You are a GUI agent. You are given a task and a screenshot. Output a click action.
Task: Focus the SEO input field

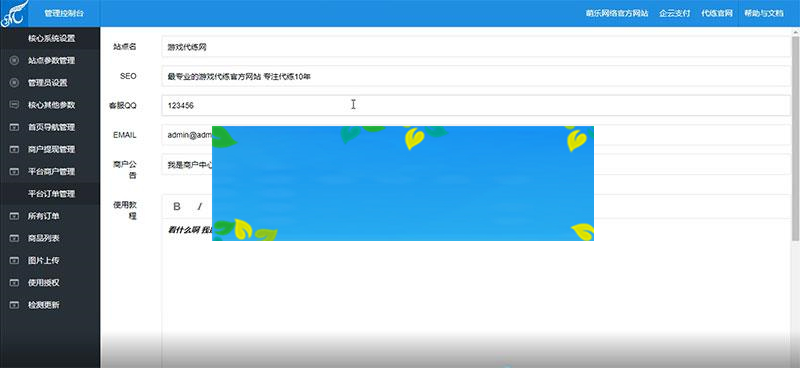[x=476, y=77]
